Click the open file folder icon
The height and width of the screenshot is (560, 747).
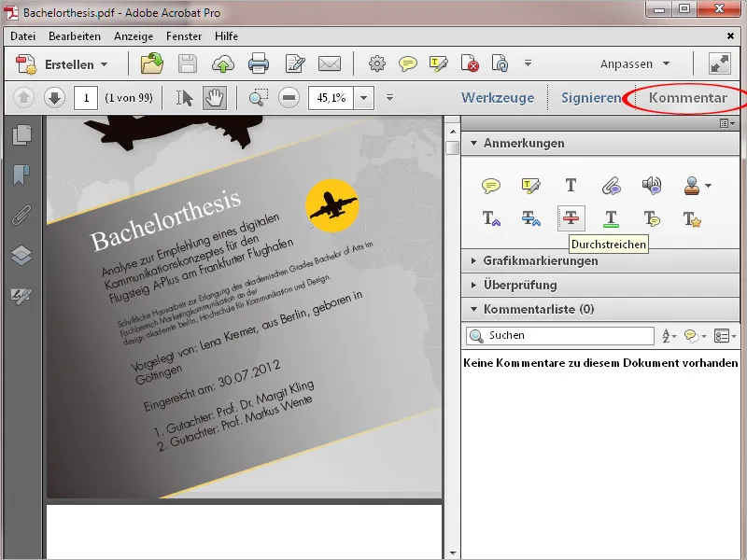[152, 63]
